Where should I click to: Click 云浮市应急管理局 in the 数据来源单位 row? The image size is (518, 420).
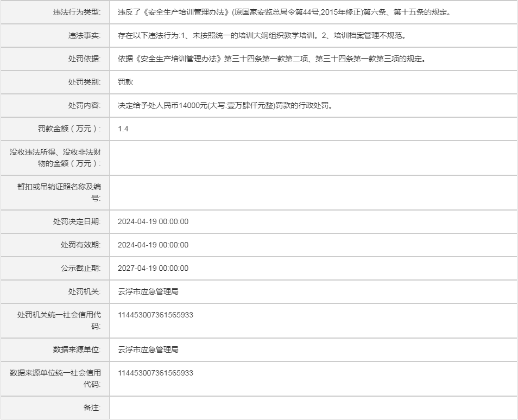(x=148, y=349)
